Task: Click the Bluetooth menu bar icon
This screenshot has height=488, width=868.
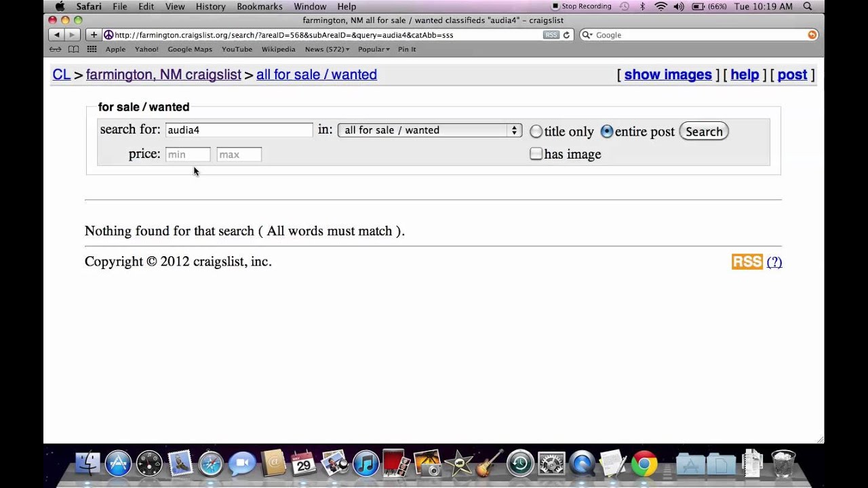Action: point(642,6)
